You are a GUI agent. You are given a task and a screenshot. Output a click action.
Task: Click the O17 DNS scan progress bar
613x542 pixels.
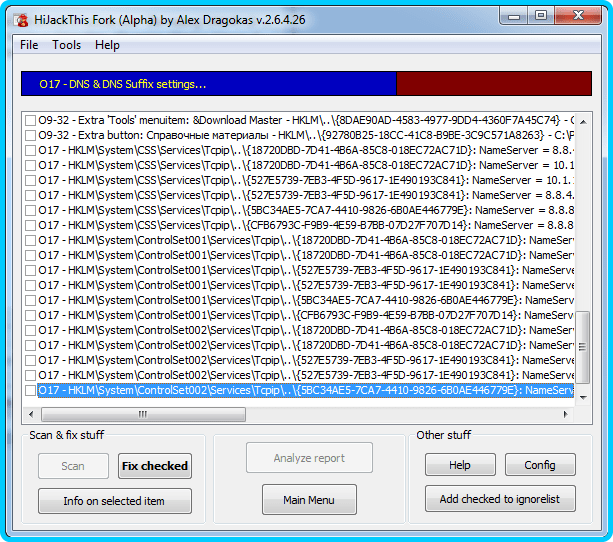pos(306,84)
